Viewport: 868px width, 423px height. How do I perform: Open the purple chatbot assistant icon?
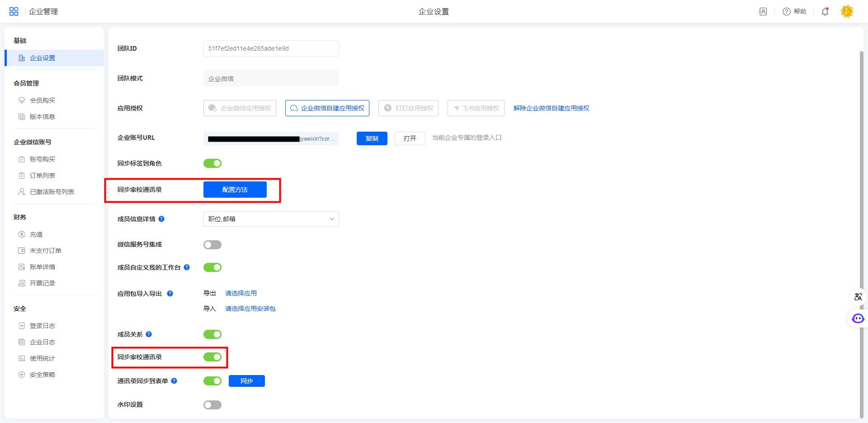pos(858,318)
